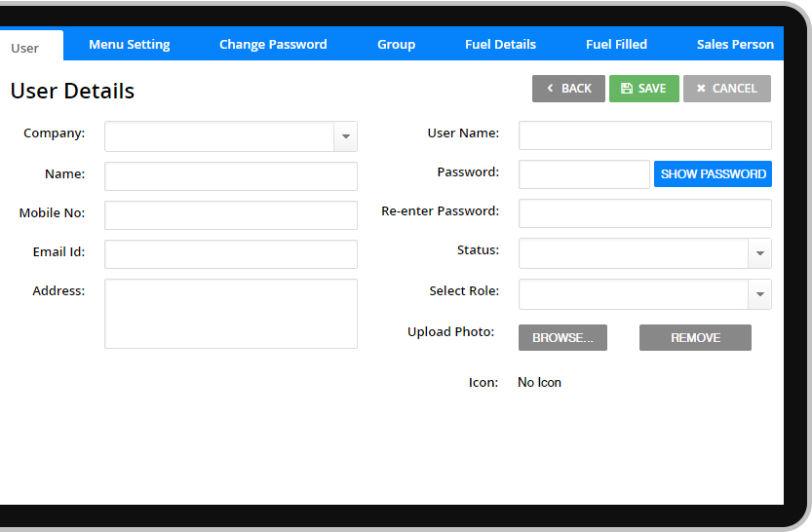Expand the Company dropdown arrow
Viewport: 812px width, 532px height.
345,137
